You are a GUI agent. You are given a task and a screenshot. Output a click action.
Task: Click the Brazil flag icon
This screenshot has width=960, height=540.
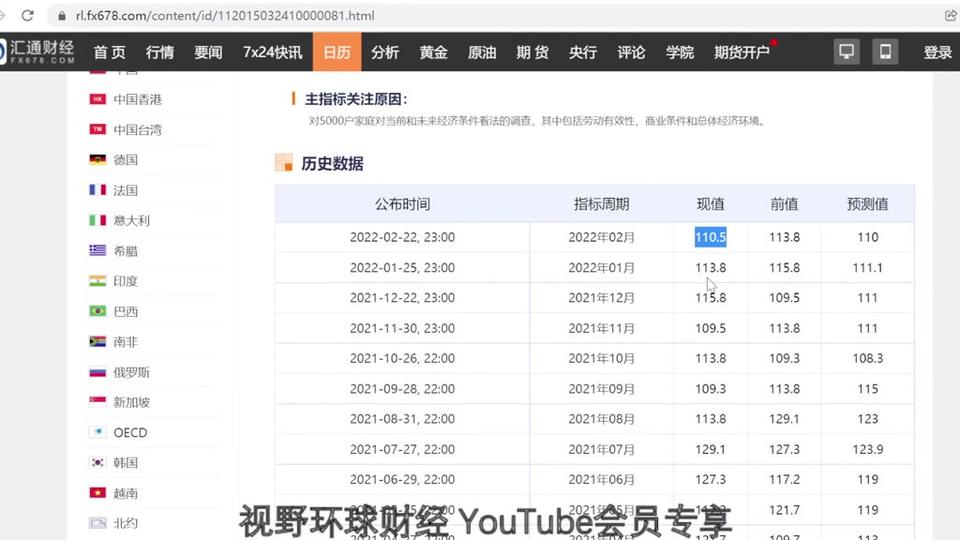pos(97,311)
